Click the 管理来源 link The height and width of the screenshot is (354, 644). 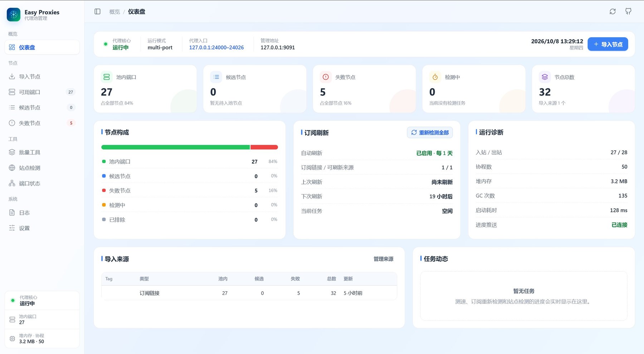[x=384, y=259]
